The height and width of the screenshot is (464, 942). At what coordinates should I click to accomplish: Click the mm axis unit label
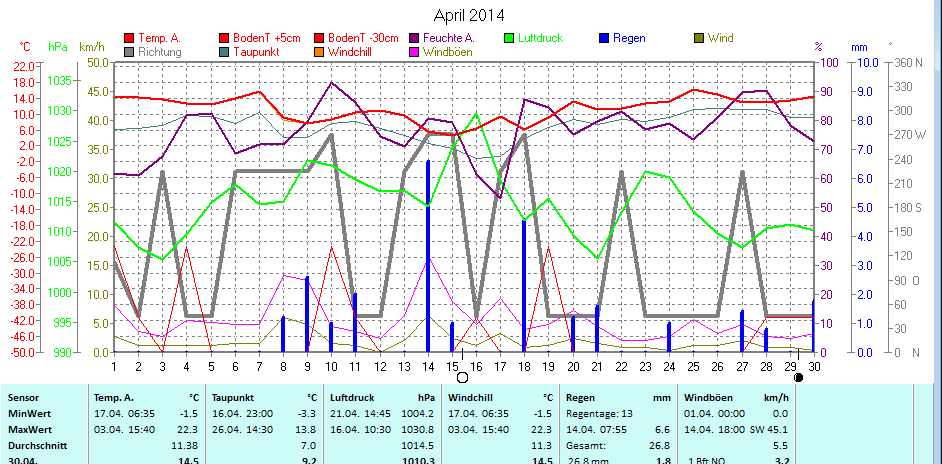pos(859,46)
